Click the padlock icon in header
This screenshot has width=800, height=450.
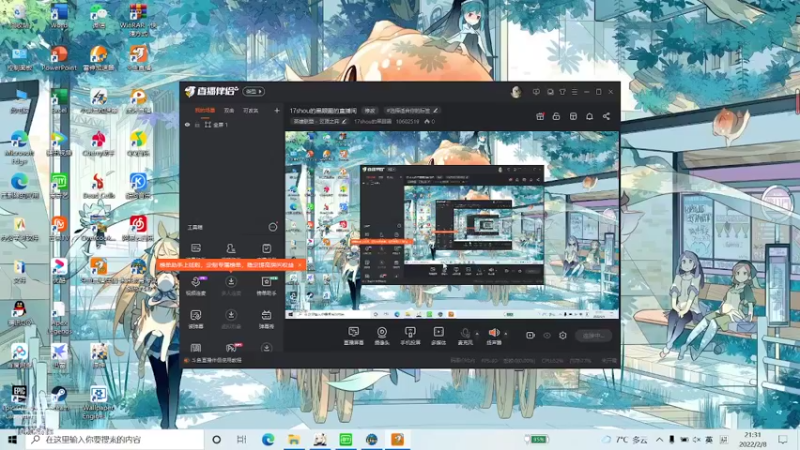coord(556,116)
